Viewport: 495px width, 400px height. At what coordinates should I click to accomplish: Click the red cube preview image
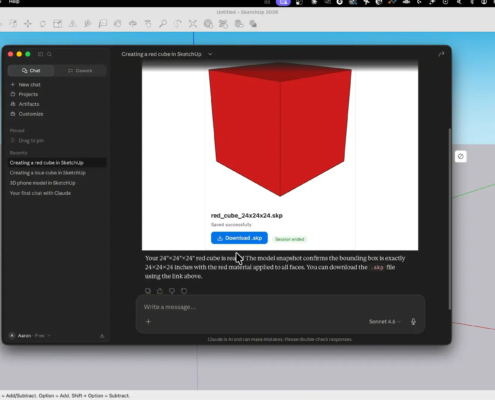(x=280, y=130)
